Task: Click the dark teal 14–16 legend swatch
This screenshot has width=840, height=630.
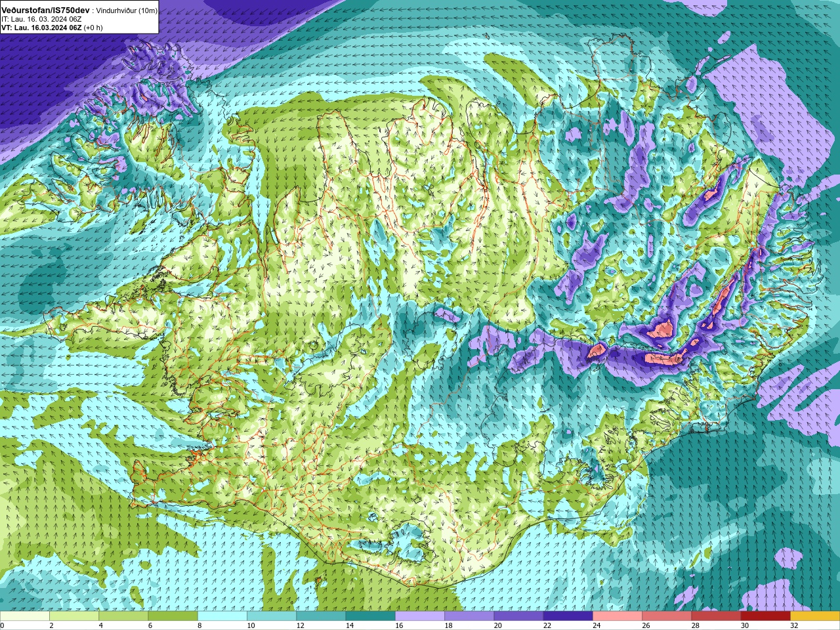Action: click(371, 616)
